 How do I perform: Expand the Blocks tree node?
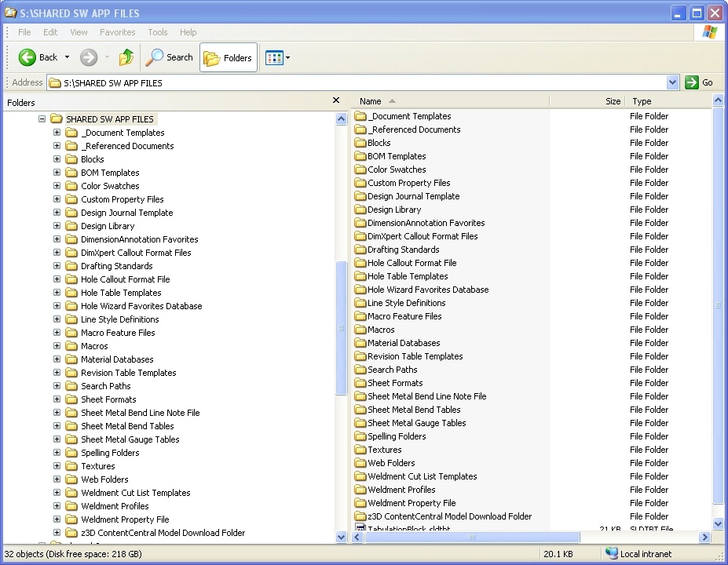[57, 159]
